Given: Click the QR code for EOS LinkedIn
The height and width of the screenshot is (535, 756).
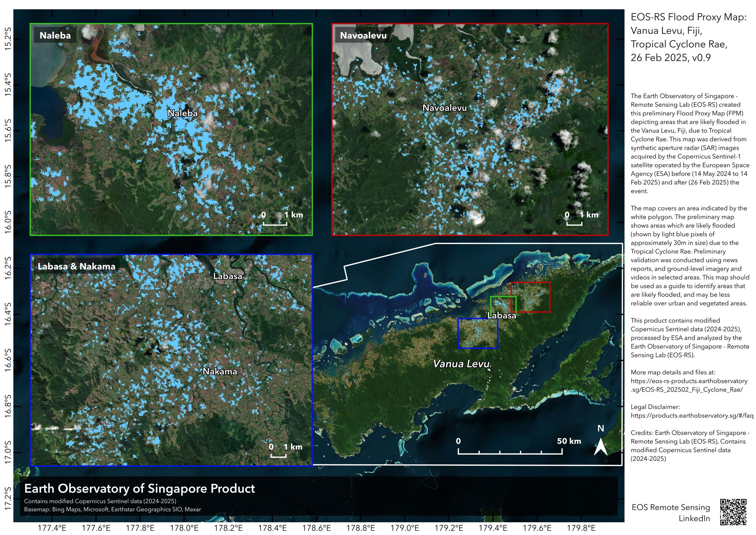Looking at the screenshot, I should 733,512.
